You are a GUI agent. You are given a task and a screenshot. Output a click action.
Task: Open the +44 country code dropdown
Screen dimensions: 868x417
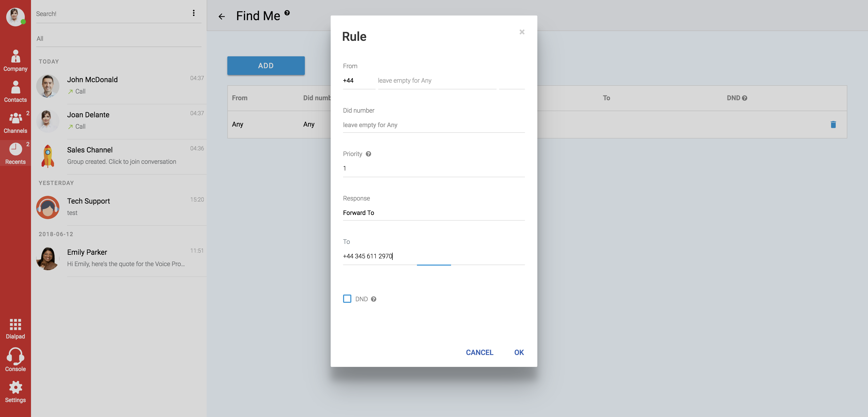(x=359, y=81)
